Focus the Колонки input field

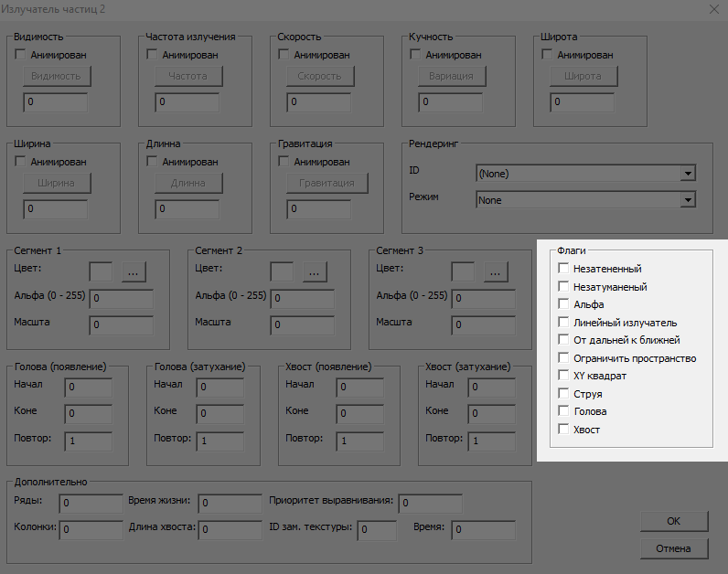[x=91, y=530]
